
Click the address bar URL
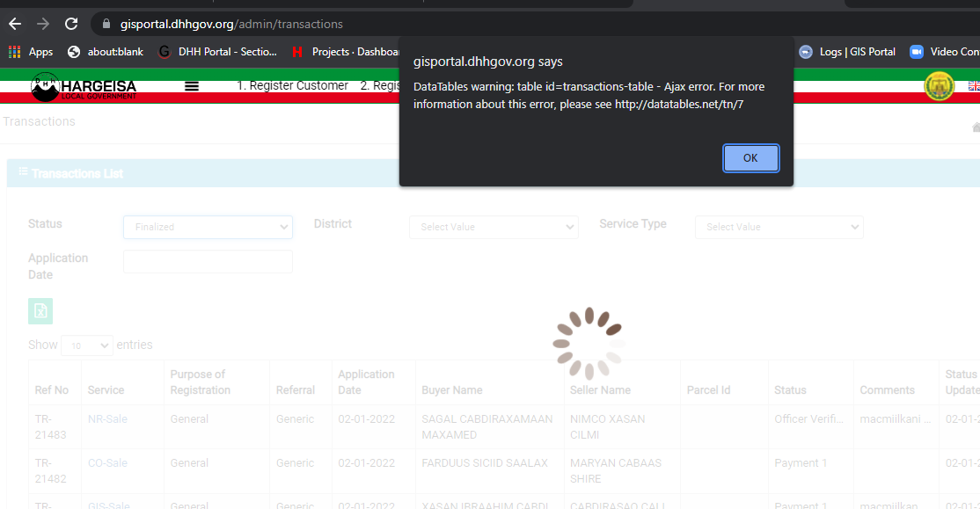[x=231, y=25]
